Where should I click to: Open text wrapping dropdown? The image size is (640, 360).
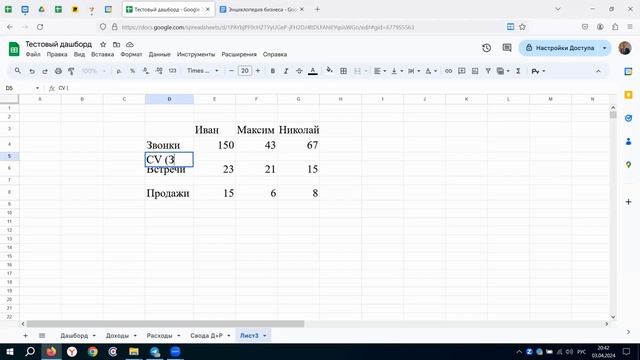[x=414, y=71]
